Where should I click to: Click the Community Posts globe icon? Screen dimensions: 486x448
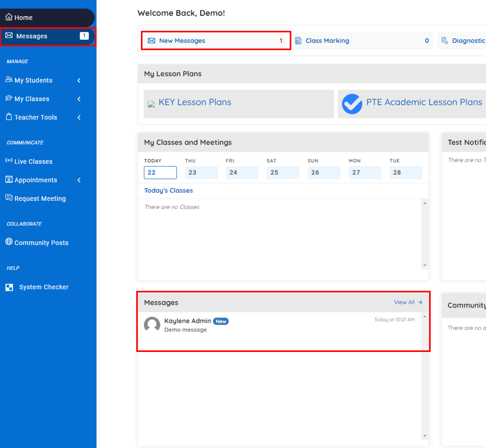[x=9, y=242]
